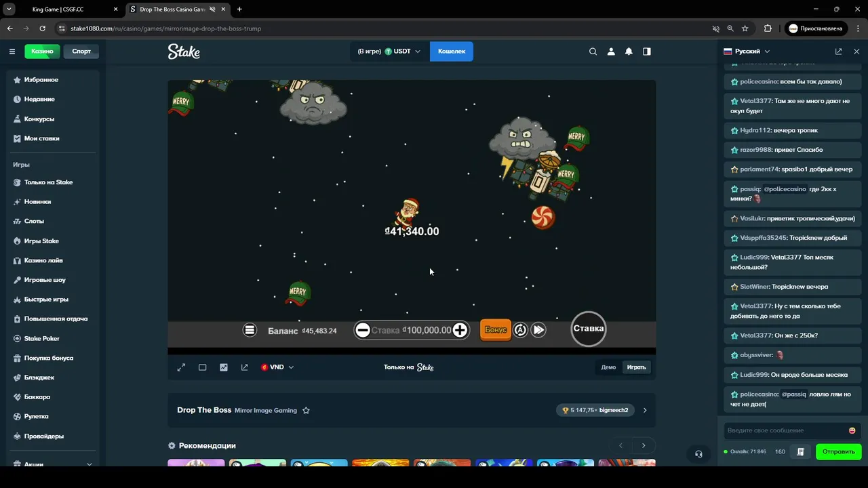Open Конкурсы in sidebar

[x=39, y=119]
